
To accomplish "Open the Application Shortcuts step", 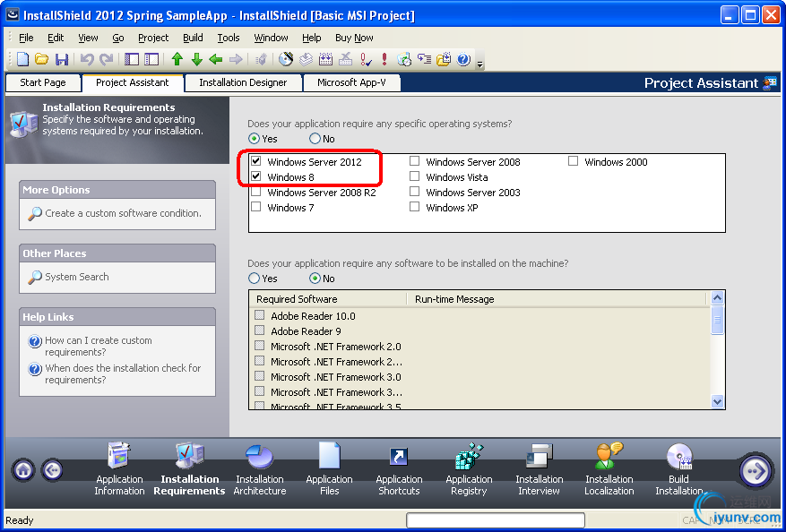I will coord(399,469).
